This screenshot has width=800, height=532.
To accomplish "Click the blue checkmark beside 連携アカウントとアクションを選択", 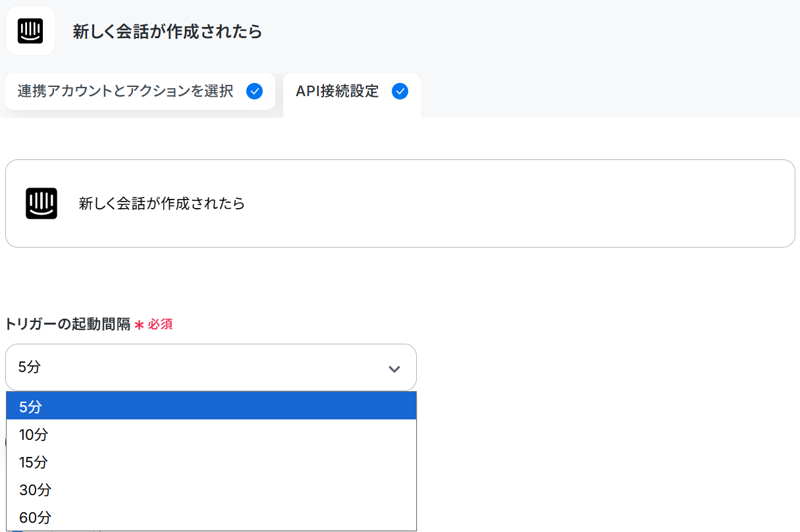I will [254, 92].
